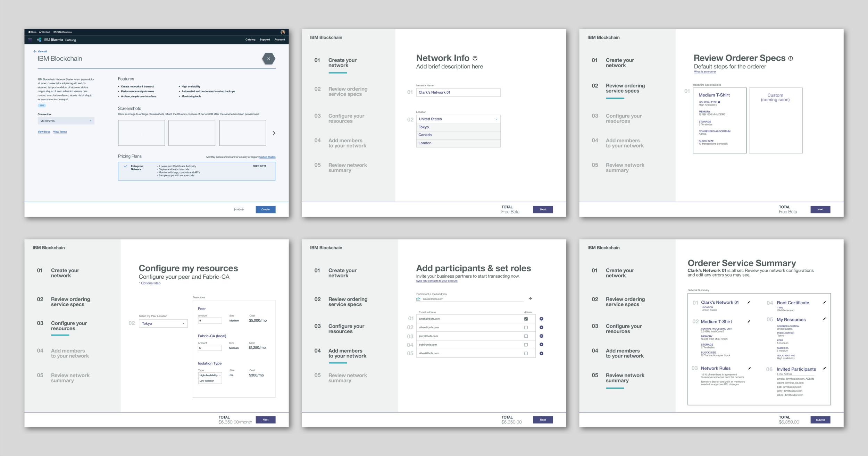
Task: Go back using the View All arrow
Action: [x=35, y=51]
